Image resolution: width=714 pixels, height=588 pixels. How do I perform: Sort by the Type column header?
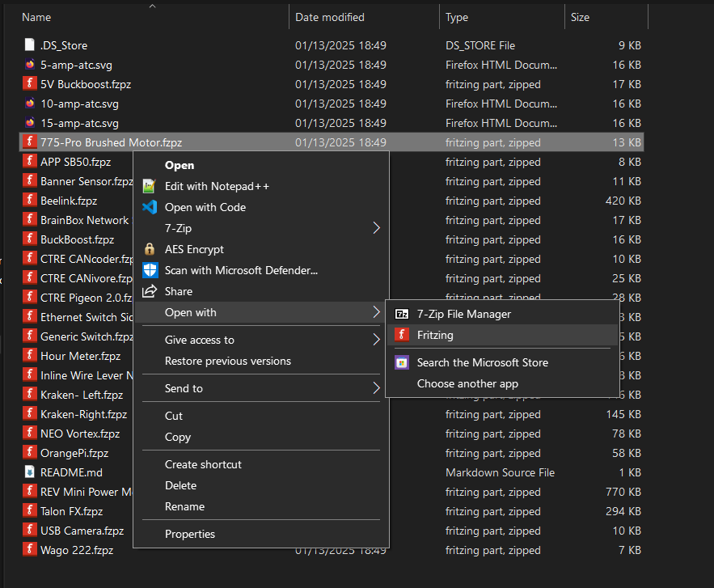[x=457, y=17]
